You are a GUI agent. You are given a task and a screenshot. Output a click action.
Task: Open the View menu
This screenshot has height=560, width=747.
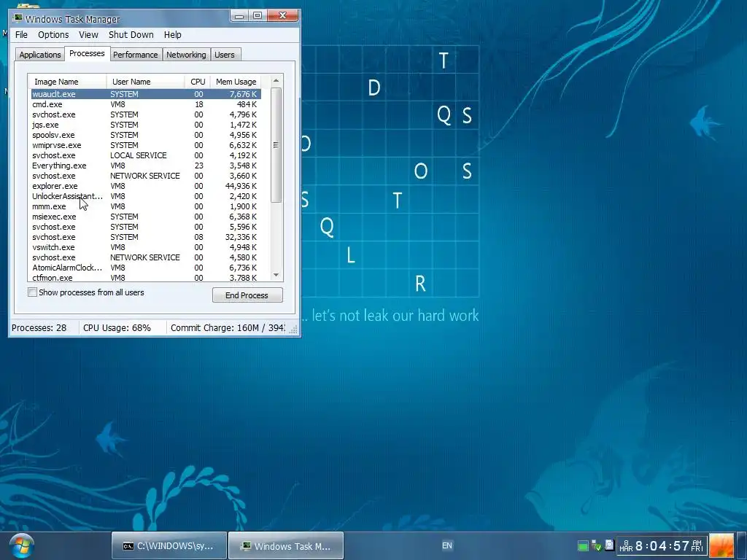[88, 35]
